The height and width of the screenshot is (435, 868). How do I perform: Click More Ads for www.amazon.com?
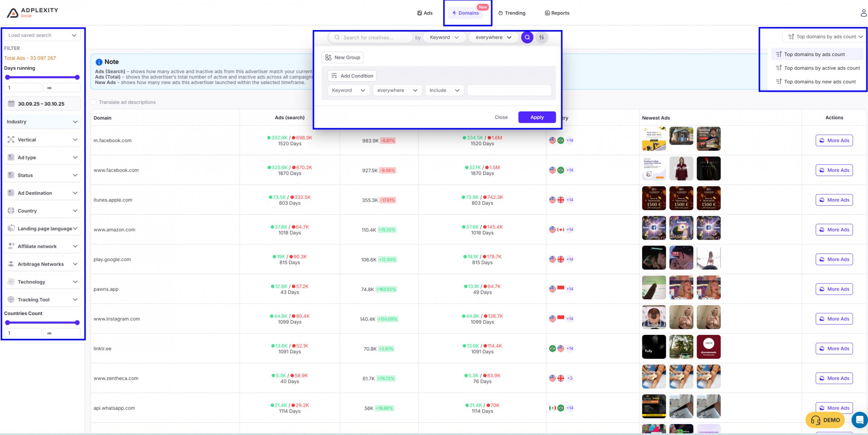tap(834, 230)
